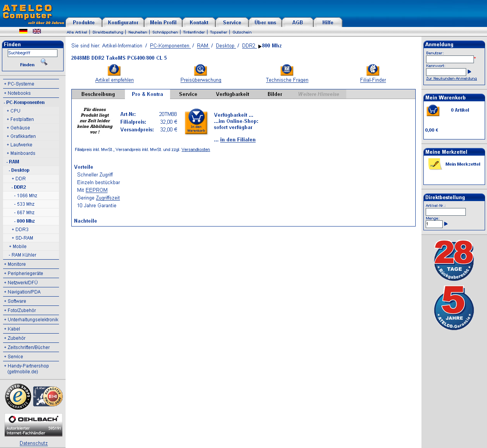Click the 28 Tage Rückgaberecht badge

(454, 260)
